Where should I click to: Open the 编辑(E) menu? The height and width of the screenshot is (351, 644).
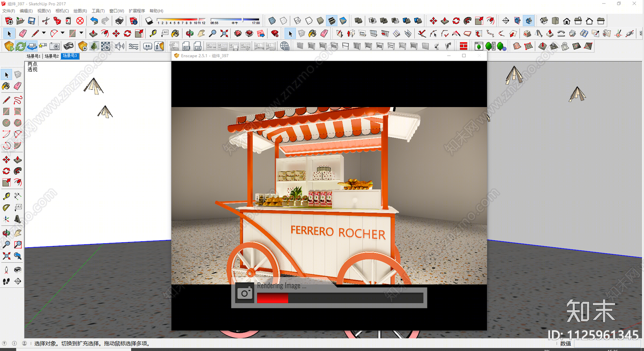(26, 11)
